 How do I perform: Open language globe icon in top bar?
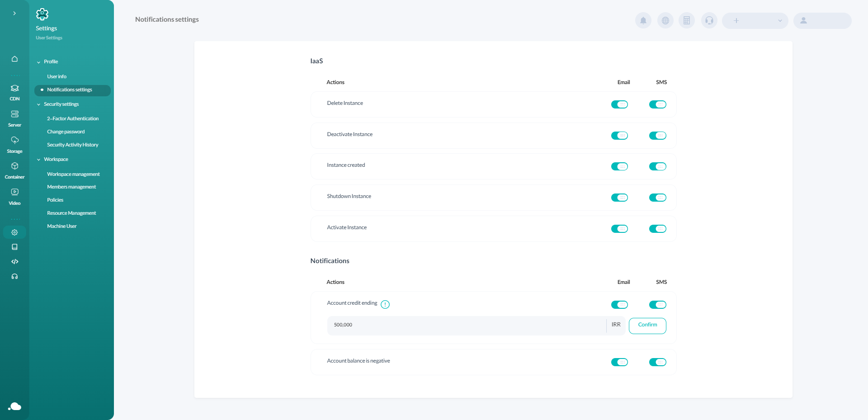665,20
